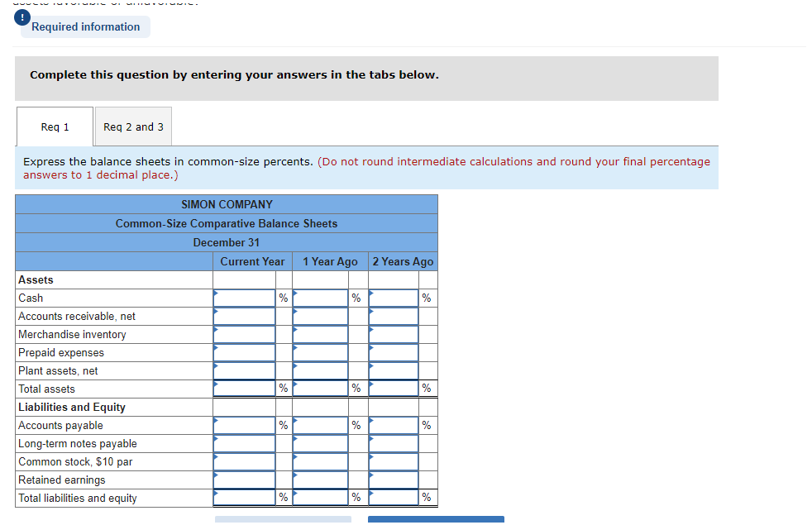The width and height of the screenshot is (812, 525).
Task: Select Accounts receivable 2 Years Ago field
Action: click(394, 317)
